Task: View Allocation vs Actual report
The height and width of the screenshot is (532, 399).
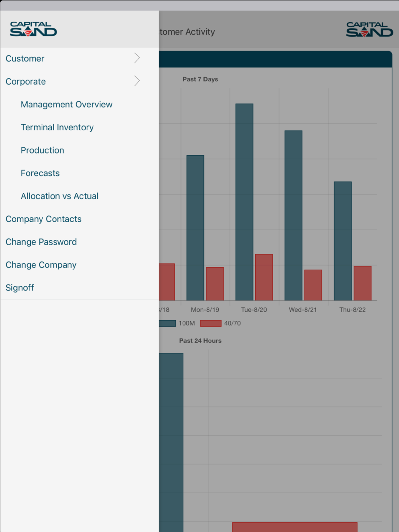Action: click(x=60, y=196)
